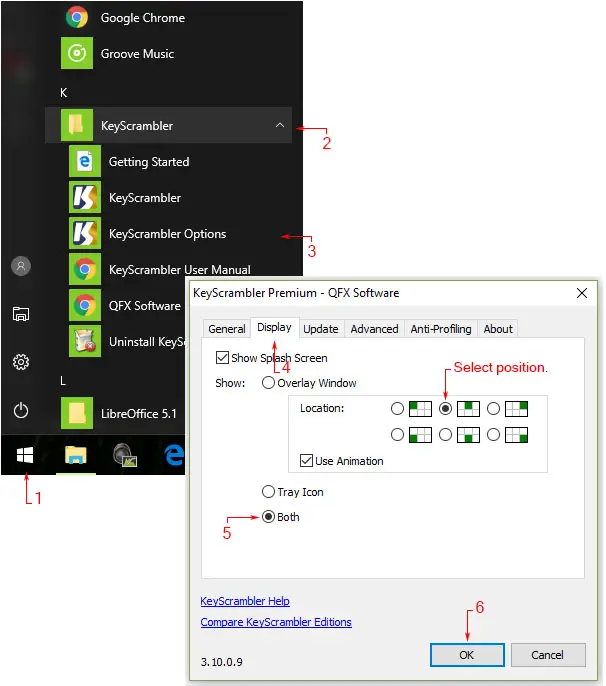Screen dimensions: 606x686
Task: Open the Getting Started shortcut icon
Action: 85,161
